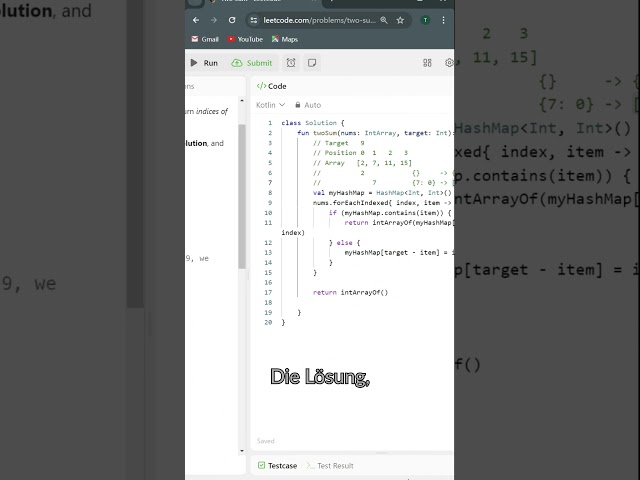640x480 pixels.
Task: Open YouTube bookmark
Action: (x=245, y=39)
